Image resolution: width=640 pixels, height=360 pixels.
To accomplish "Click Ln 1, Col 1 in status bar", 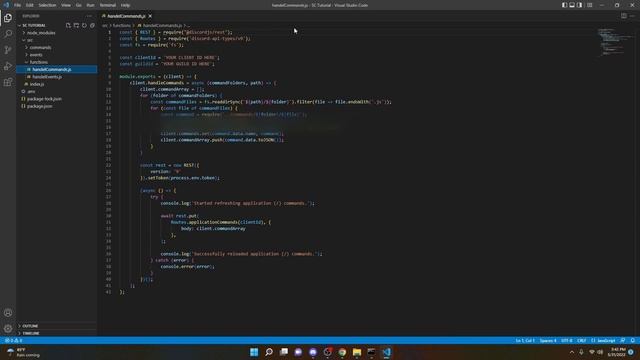I will click(525, 340).
